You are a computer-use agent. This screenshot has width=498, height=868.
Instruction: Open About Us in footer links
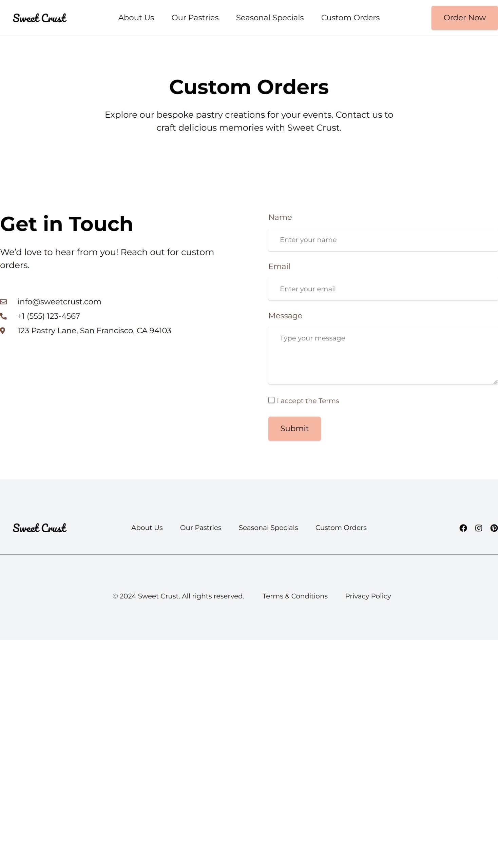click(x=147, y=528)
